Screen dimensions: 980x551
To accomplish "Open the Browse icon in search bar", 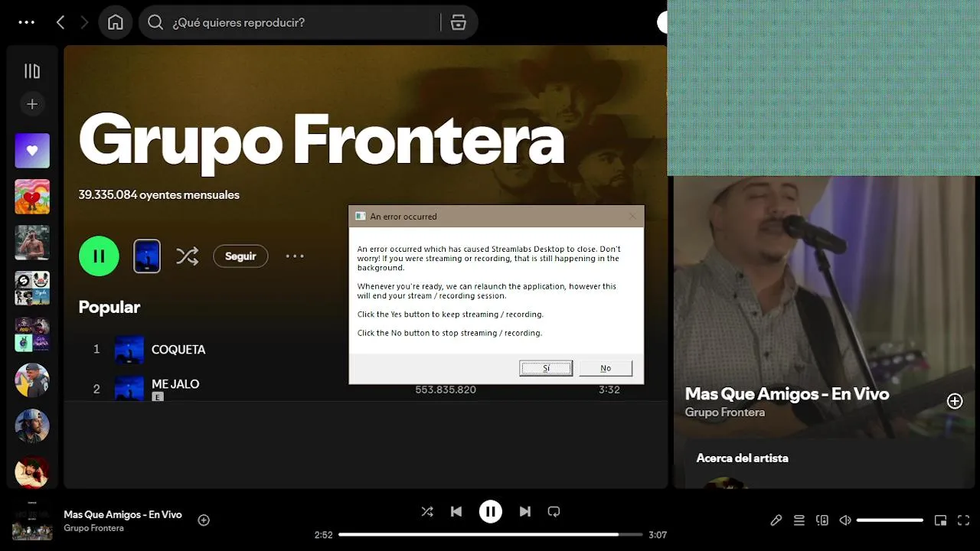I will coord(459,22).
